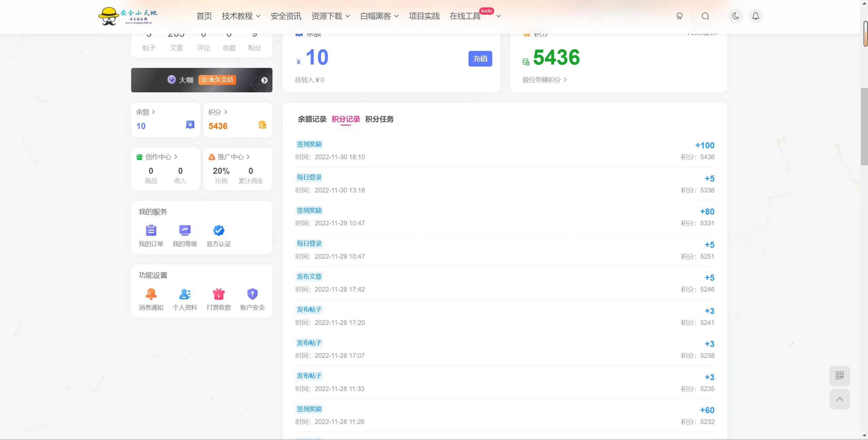Viewport: 868px width, 440px height.
Task: Open 安全资讯 nav item
Action: click(286, 16)
